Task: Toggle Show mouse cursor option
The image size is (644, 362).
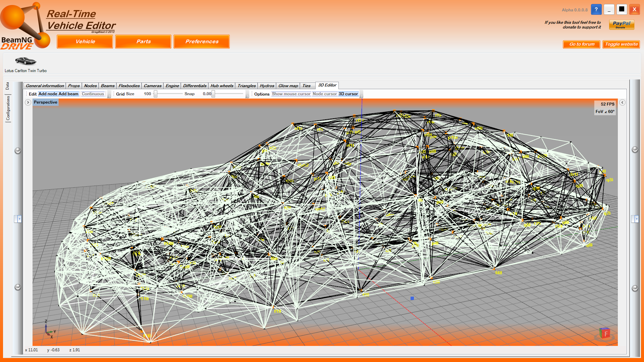Action: pos(291,94)
